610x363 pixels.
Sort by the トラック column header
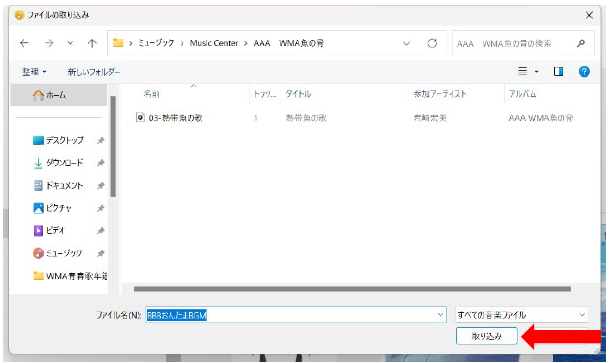tap(265, 94)
